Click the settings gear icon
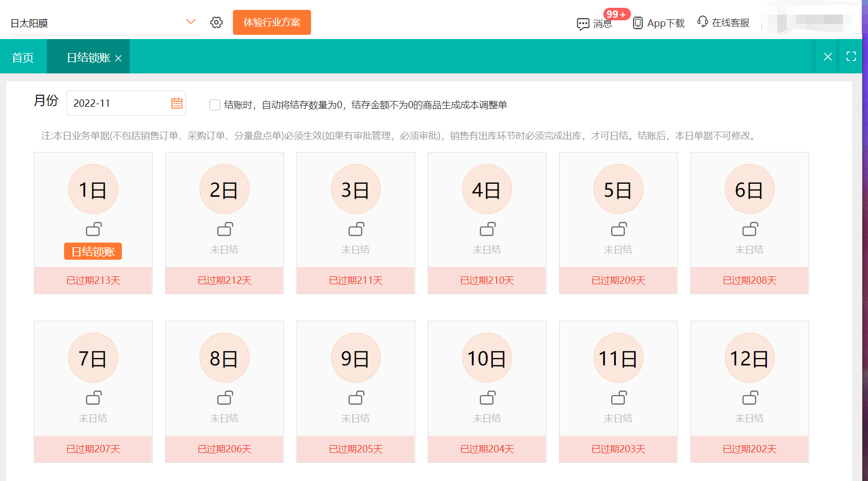The image size is (868, 481). coord(216,22)
